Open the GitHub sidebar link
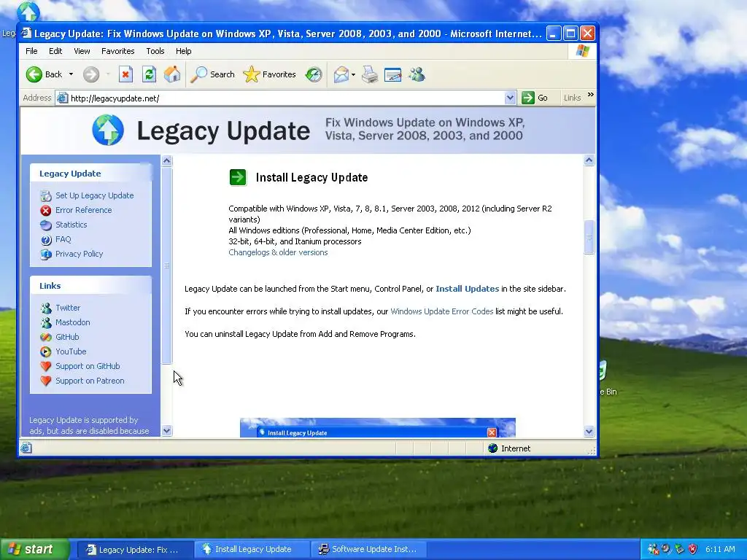 [x=67, y=337]
